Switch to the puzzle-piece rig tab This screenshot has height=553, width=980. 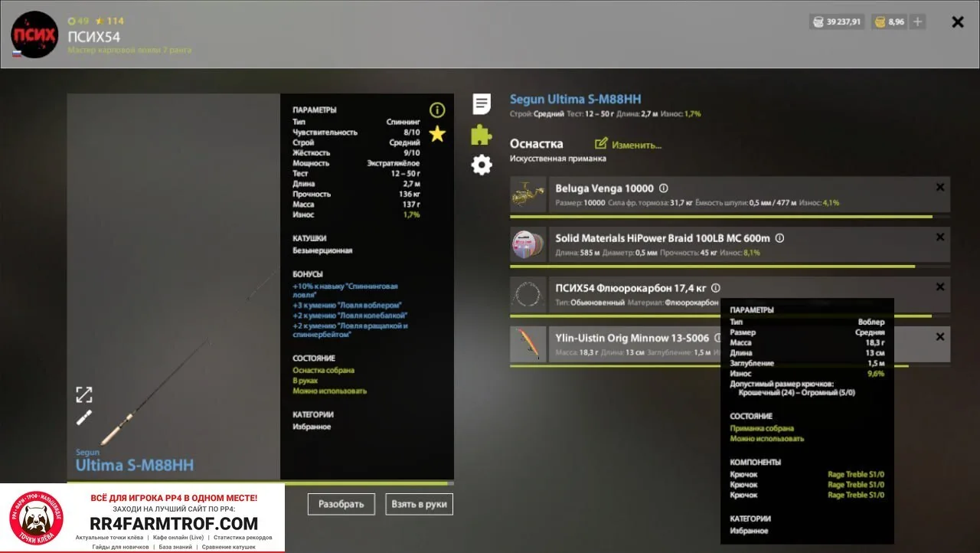point(481,135)
